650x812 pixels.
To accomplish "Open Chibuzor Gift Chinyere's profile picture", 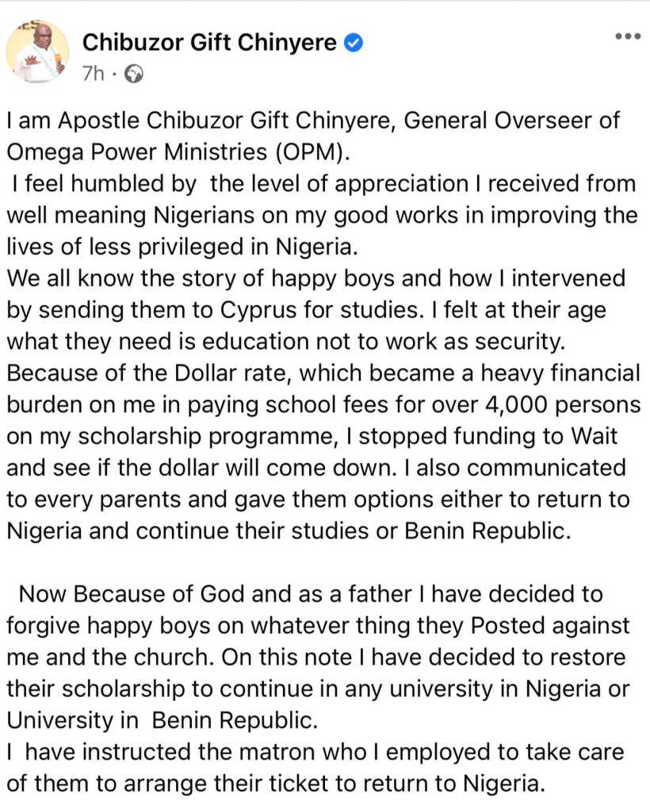I will pyautogui.click(x=37, y=53).
